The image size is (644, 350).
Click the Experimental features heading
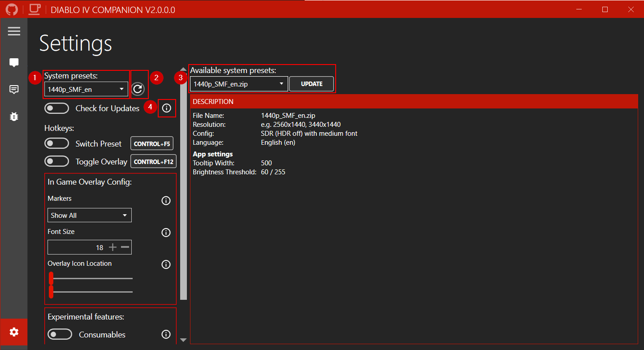[x=86, y=317]
